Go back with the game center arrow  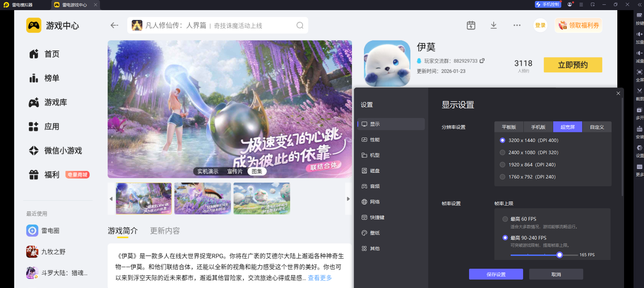tap(114, 25)
